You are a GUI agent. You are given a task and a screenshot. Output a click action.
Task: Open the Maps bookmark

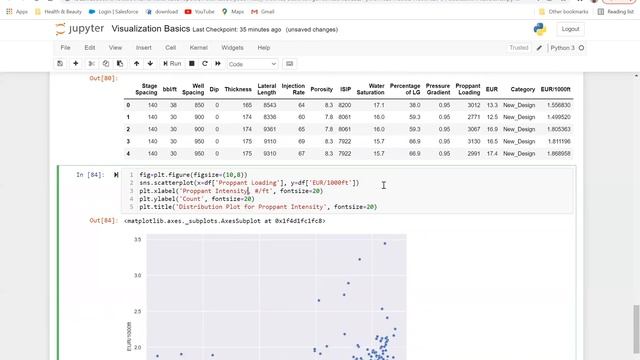pyautogui.click(x=233, y=12)
